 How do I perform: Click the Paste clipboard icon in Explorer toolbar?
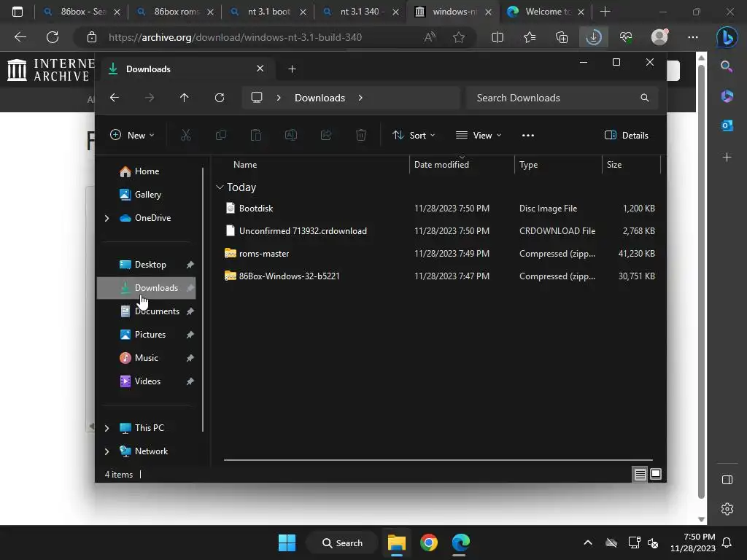[x=256, y=135]
